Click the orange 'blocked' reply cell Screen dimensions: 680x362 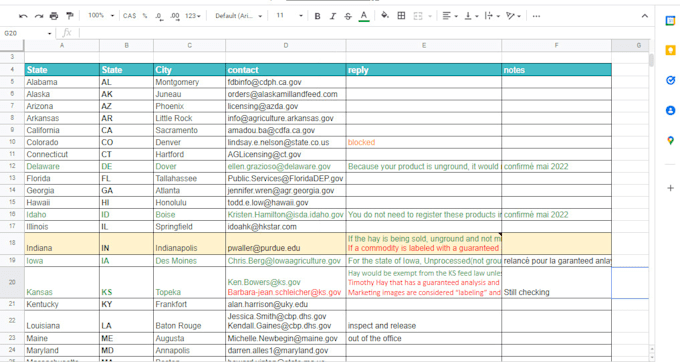click(423, 142)
